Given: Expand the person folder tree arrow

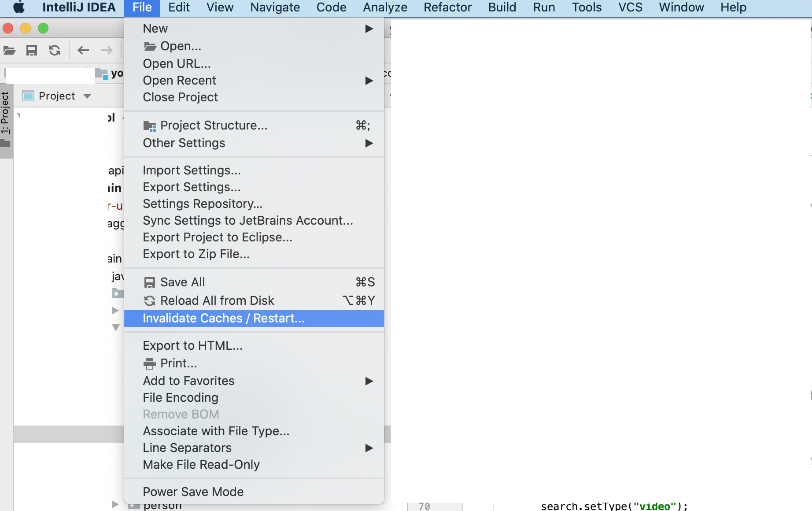Looking at the screenshot, I should coord(115,505).
